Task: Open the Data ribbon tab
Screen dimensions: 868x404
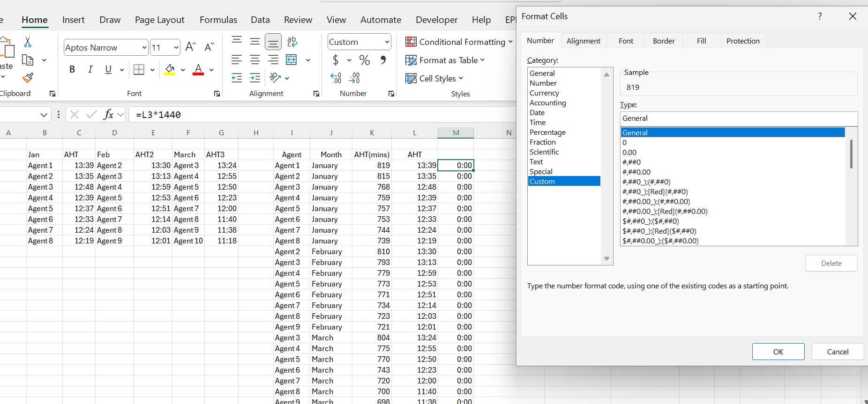Action: [260, 20]
